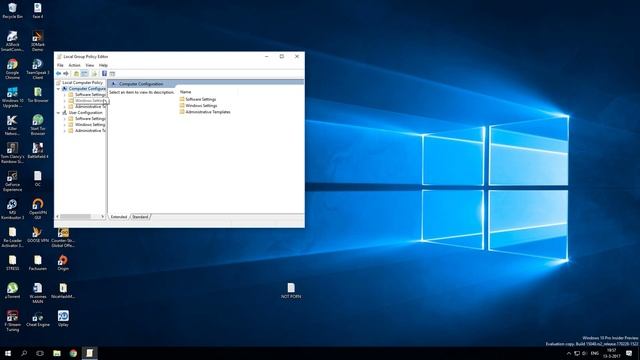Select Software Settings under User Configuration tree
The image size is (640, 360).
[90, 119]
